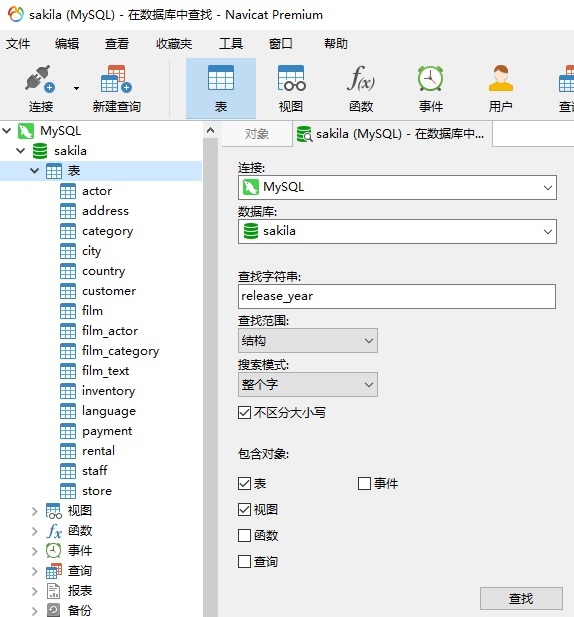Click the 函数 f(x) function icon
The height and width of the screenshot is (617, 574).
tap(361, 78)
